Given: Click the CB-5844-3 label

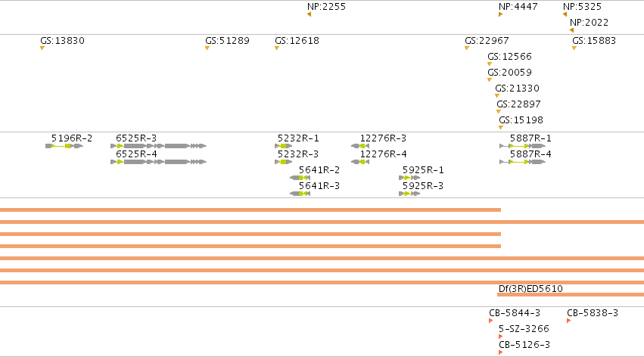Looking at the screenshot, I should pos(515,313).
